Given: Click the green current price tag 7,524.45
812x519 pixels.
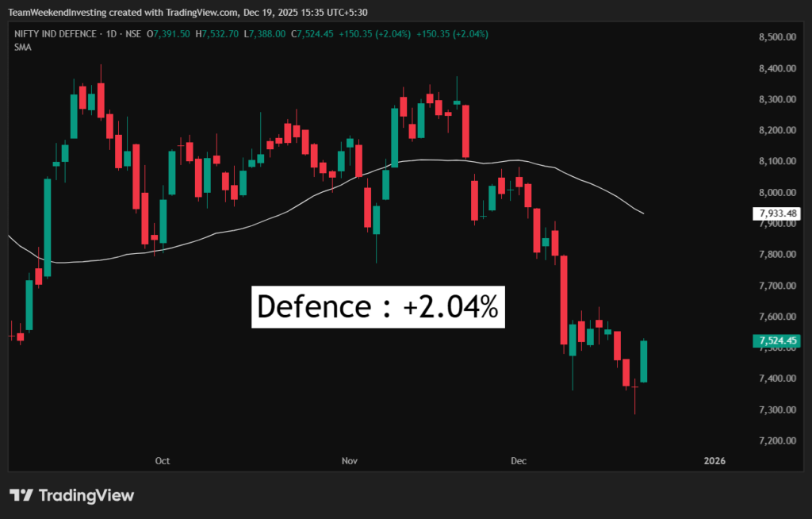Looking at the screenshot, I should (778, 341).
